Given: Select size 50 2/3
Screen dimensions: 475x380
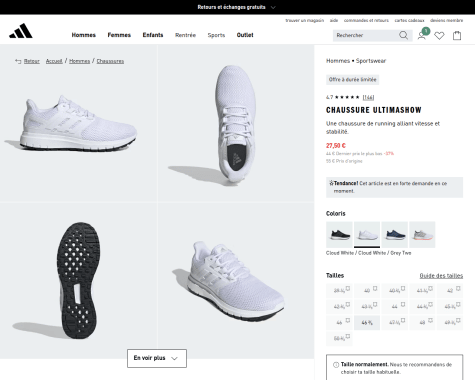Looking at the screenshot, I should coord(339,338).
